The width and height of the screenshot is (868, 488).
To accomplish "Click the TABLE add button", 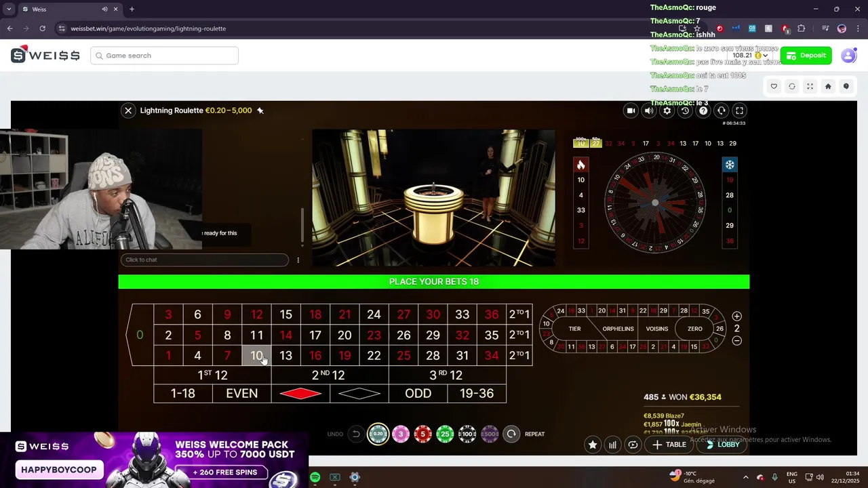I will click(669, 445).
